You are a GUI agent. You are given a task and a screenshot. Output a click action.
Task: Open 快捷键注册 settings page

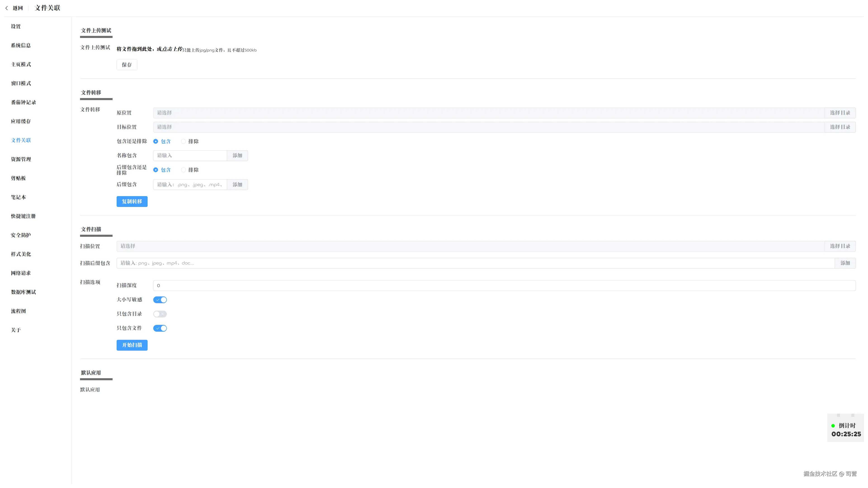23,216
